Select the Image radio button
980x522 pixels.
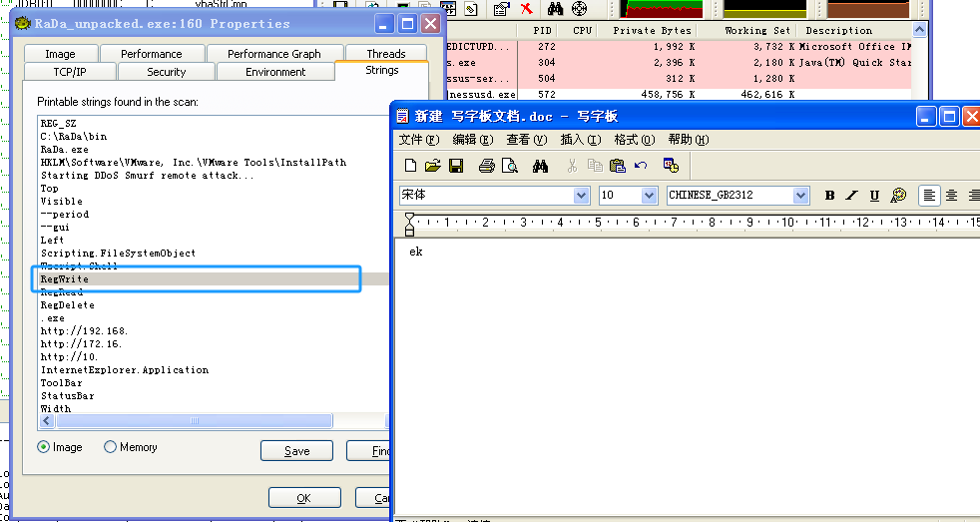coord(43,447)
